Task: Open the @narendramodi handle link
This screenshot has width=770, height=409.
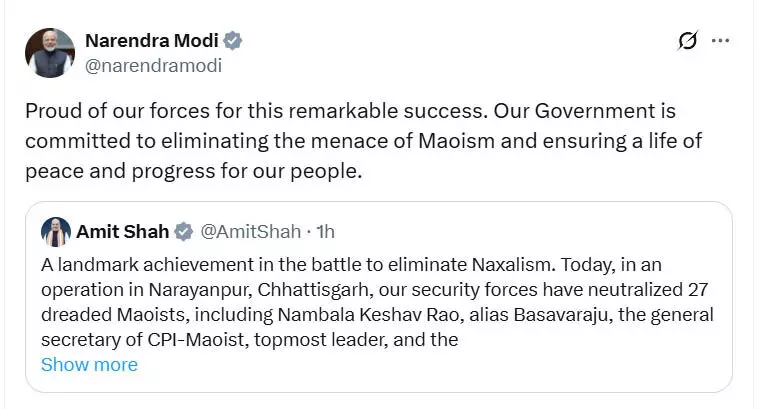Action: (x=154, y=66)
